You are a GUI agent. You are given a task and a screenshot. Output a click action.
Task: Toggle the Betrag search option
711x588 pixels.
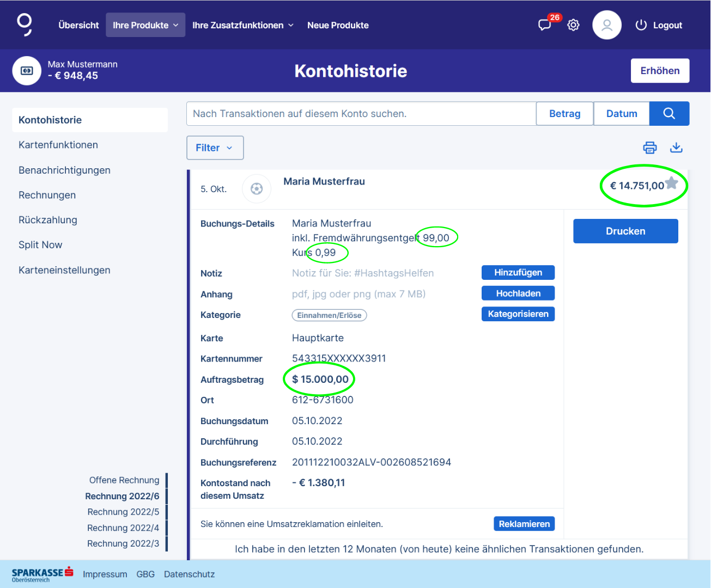click(564, 114)
